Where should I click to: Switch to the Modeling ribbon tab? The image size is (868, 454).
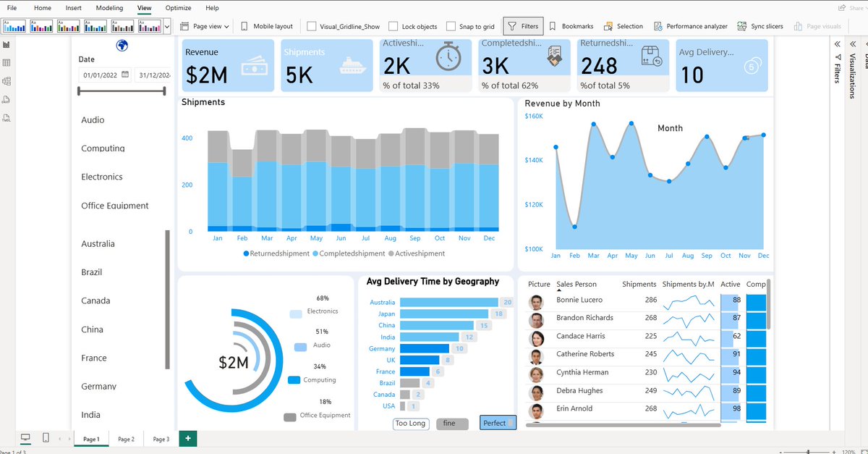click(109, 8)
